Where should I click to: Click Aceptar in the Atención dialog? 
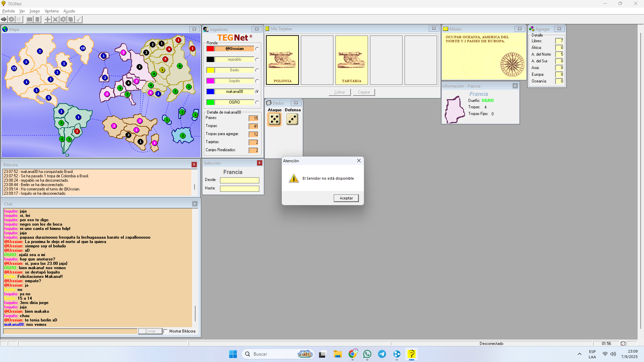point(346,198)
